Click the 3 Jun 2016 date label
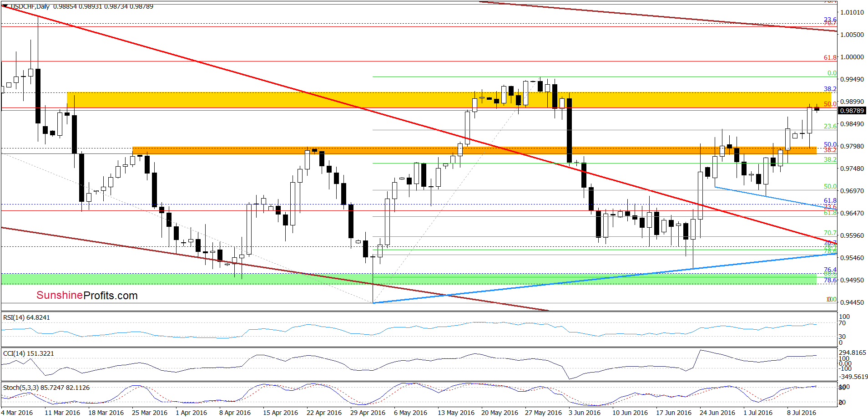 point(585,413)
